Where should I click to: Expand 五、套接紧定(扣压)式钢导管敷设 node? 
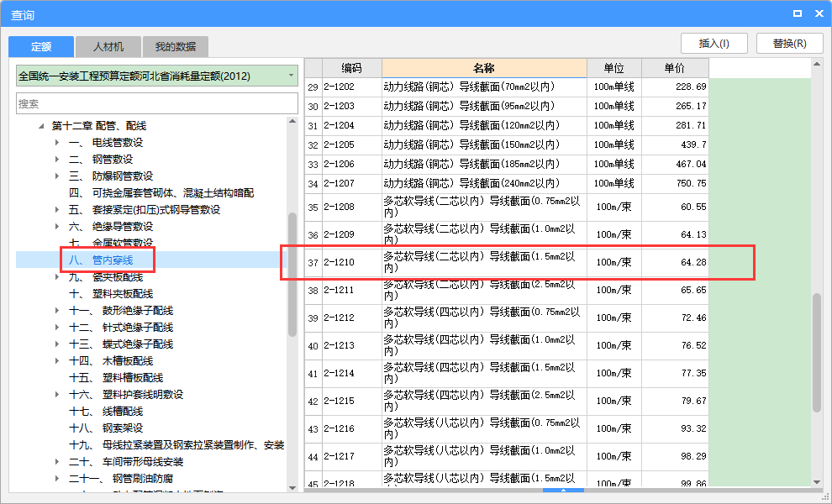point(57,210)
